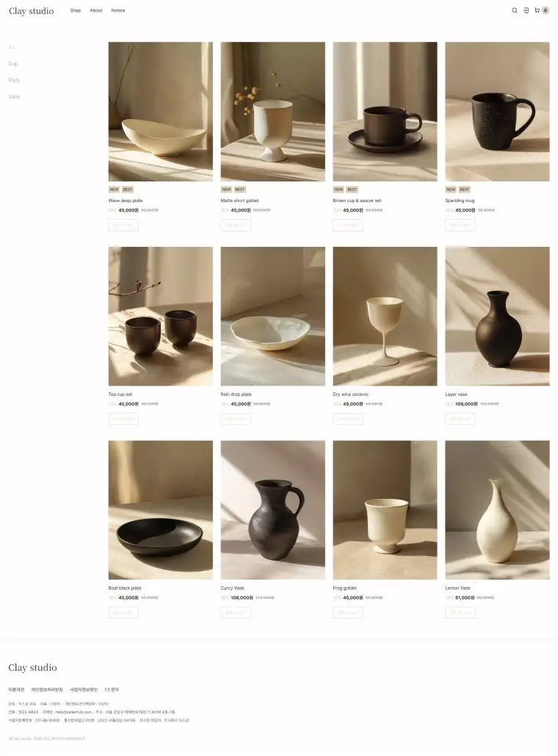Screen dimensions: 558x756
Task: Click the Curvy Vase product title
Action: (x=232, y=588)
